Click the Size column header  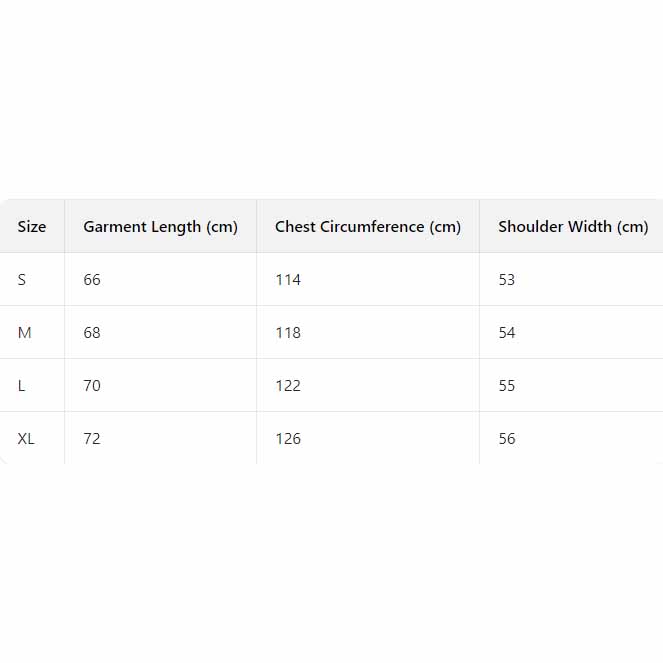click(x=32, y=227)
